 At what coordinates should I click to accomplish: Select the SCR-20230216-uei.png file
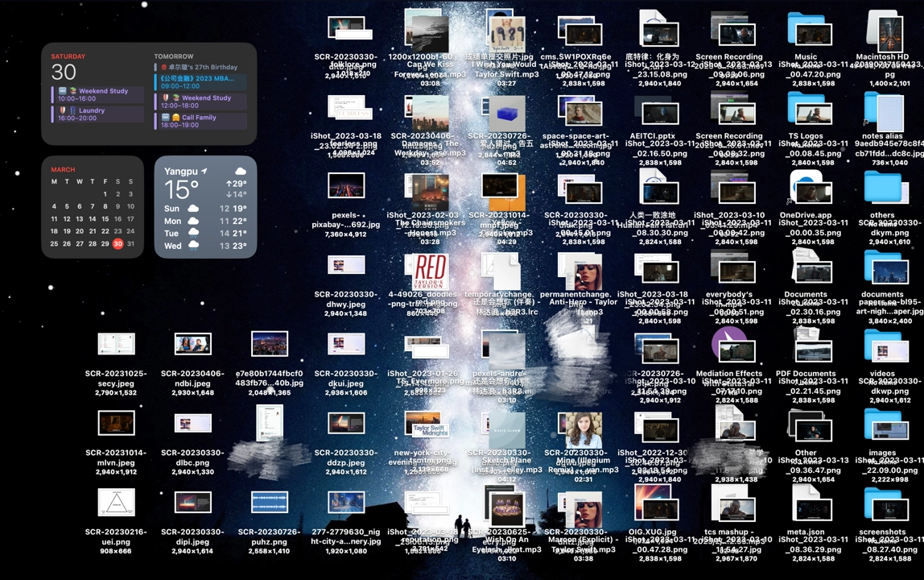click(x=116, y=503)
